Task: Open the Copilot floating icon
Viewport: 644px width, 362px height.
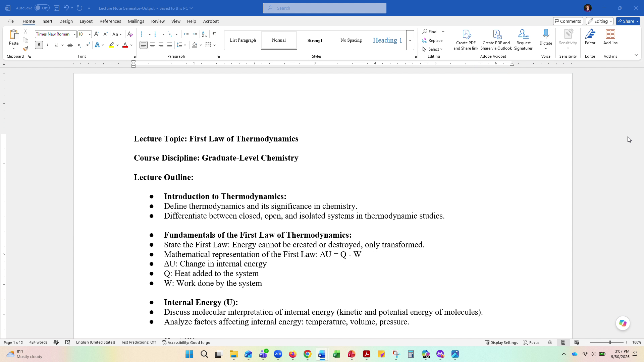Action: (623, 323)
